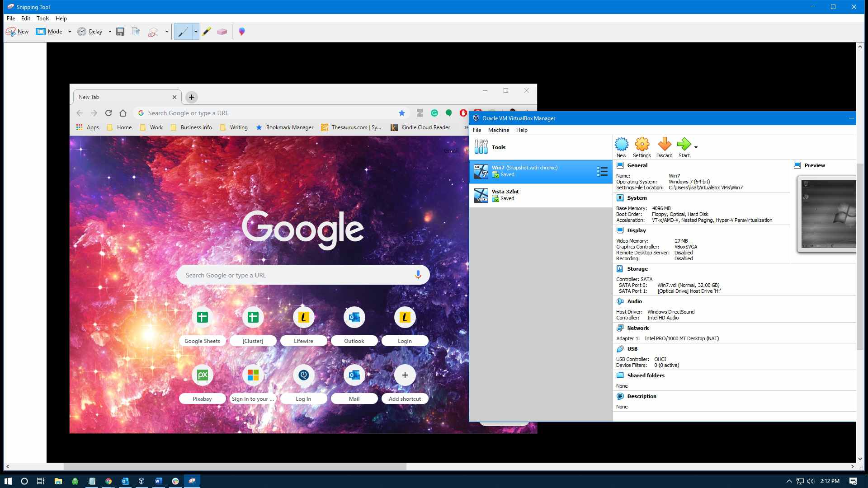
Task: Click the Delay clock button
Action: (x=90, y=32)
